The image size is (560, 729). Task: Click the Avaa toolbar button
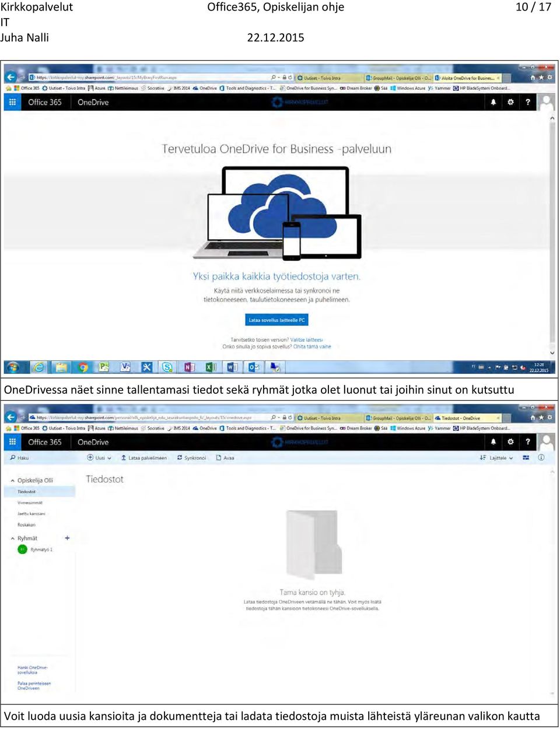click(225, 458)
